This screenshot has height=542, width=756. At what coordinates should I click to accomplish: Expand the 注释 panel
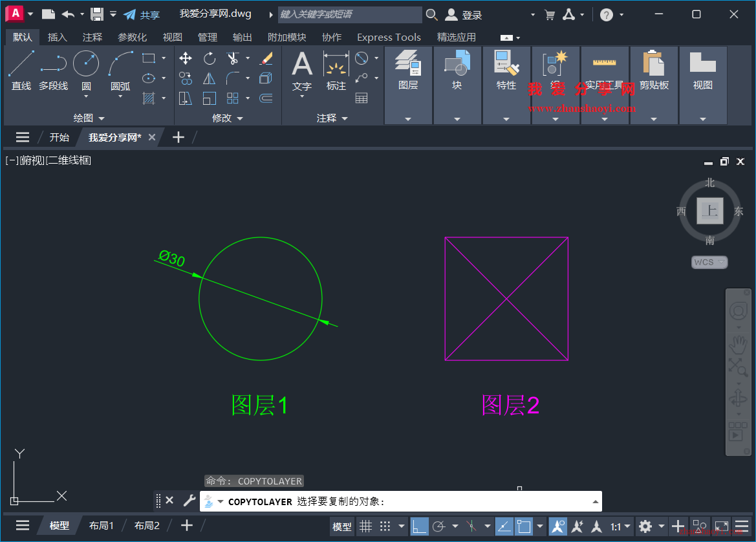tap(332, 118)
